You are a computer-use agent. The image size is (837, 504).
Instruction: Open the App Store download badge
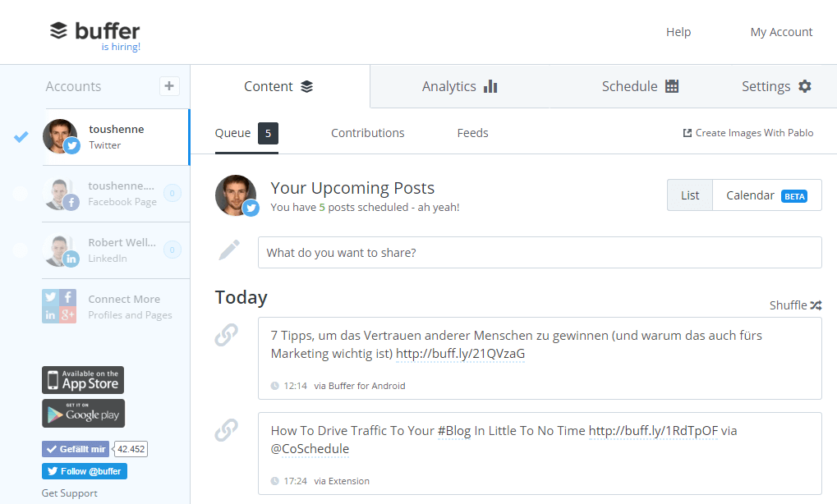(83, 380)
